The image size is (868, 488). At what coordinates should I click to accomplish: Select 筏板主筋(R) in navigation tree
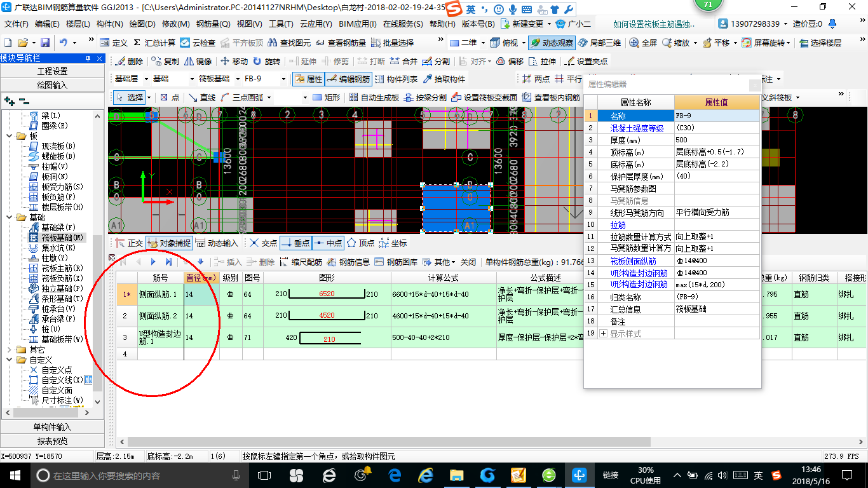pyautogui.click(x=55, y=268)
